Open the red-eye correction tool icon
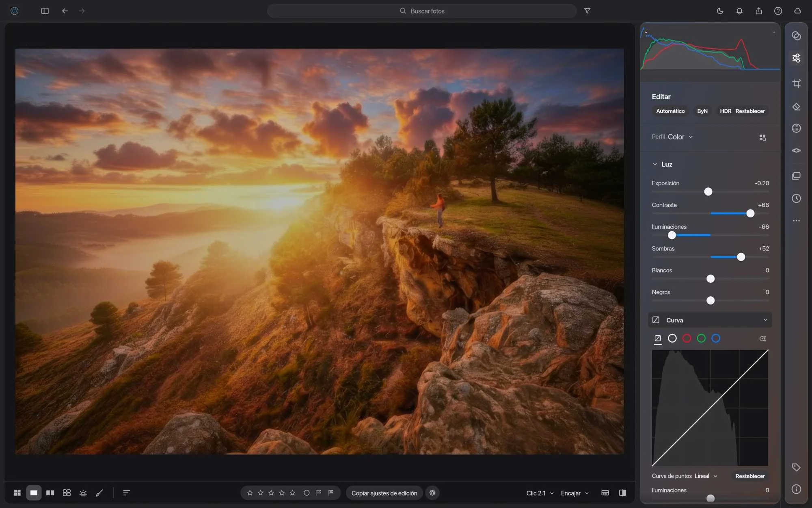This screenshot has height=508, width=812. (796, 150)
